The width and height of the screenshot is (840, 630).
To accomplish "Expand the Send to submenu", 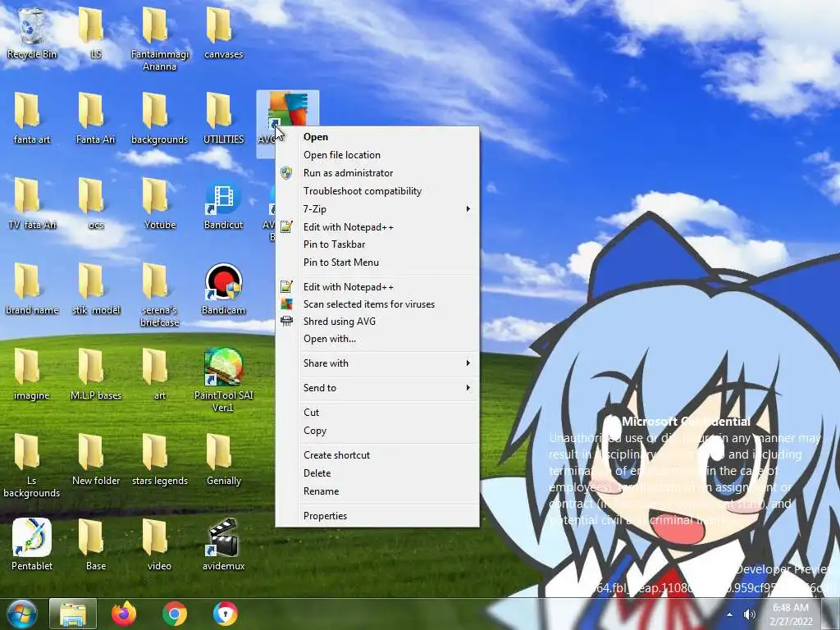I will pyautogui.click(x=377, y=388).
